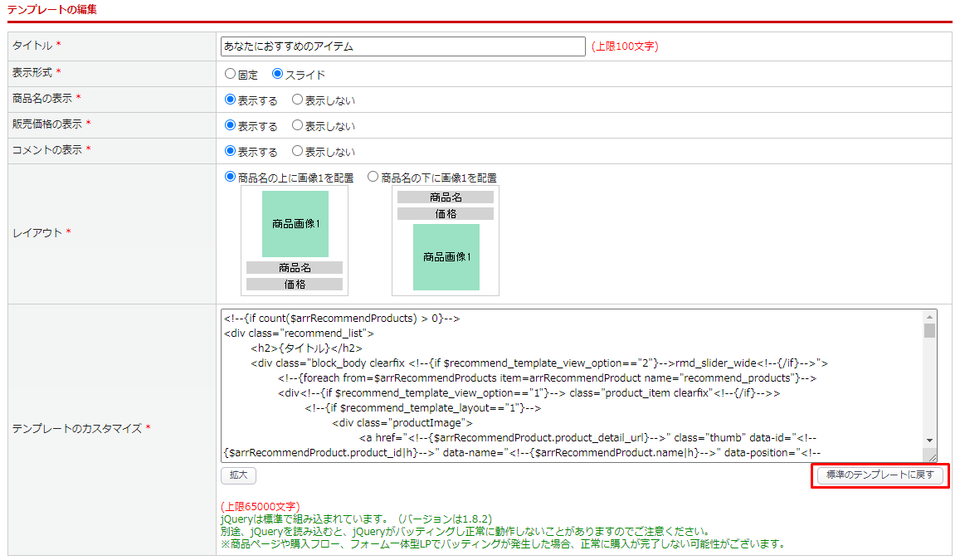This screenshot has width=960, height=560.
Task: Select 固定 display format radio button
Action: pos(231,74)
